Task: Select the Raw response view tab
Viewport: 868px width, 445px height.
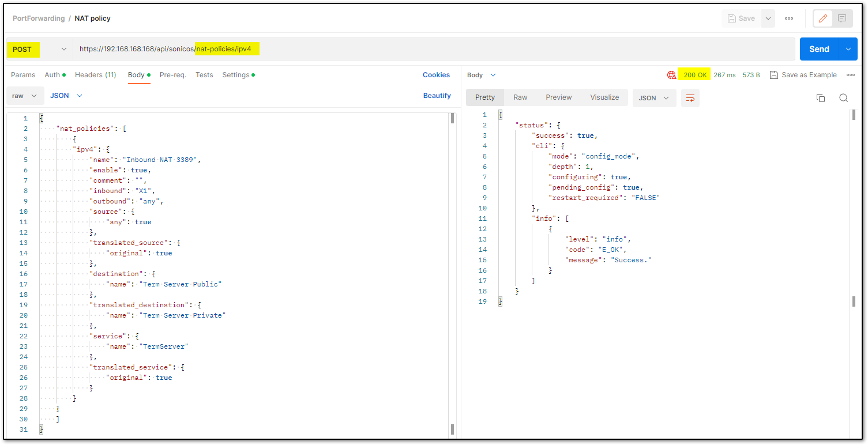Action: click(x=520, y=97)
